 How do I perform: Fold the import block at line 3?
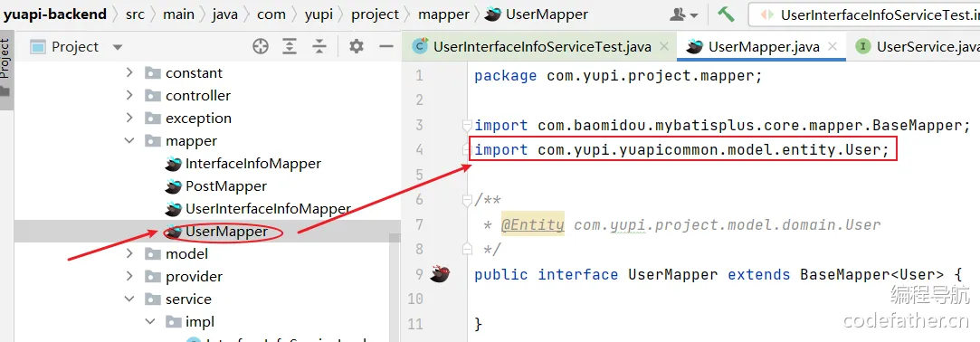point(466,125)
